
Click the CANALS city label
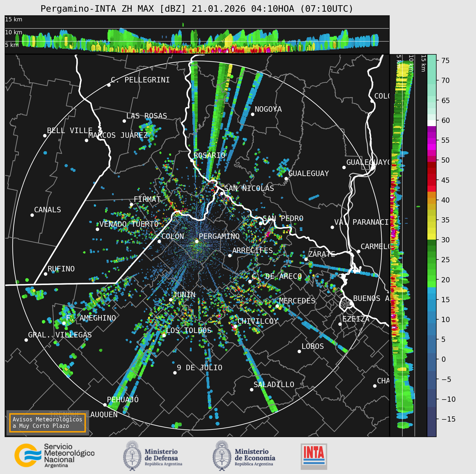point(47,210)
